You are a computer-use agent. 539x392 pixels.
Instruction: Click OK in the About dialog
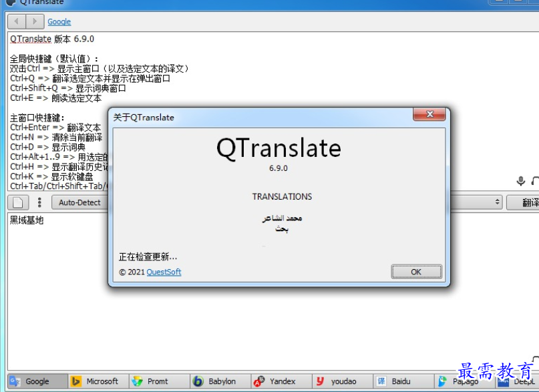click(416, 272)
